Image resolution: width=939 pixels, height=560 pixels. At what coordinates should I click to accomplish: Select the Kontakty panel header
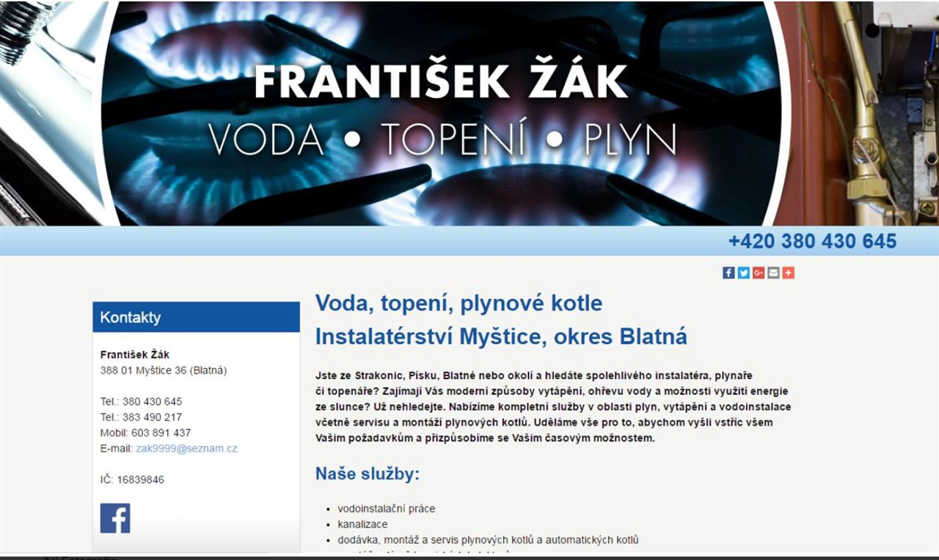coord(196,317)
